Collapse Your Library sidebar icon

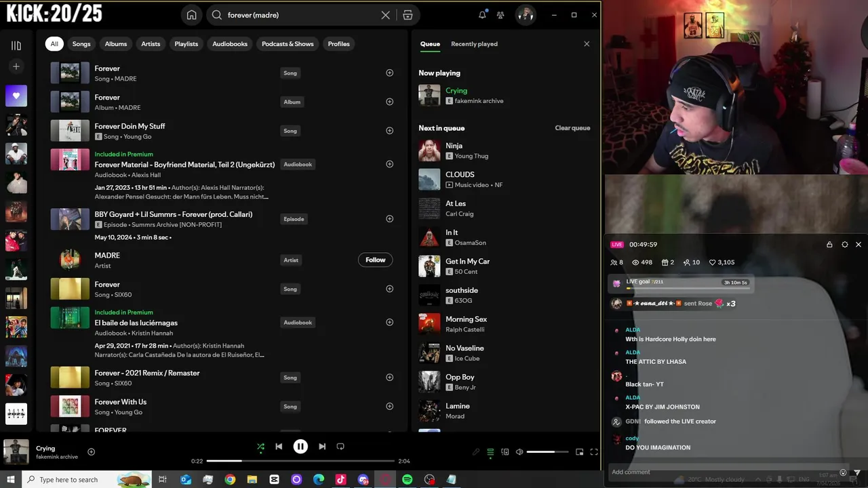click(16, 45)
